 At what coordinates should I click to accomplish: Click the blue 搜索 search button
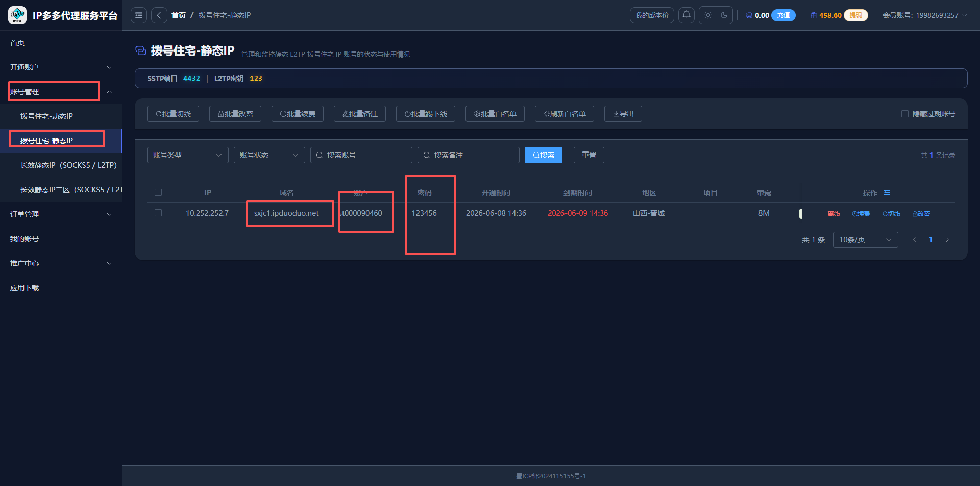pyautogui.click(x=544, y=155)
